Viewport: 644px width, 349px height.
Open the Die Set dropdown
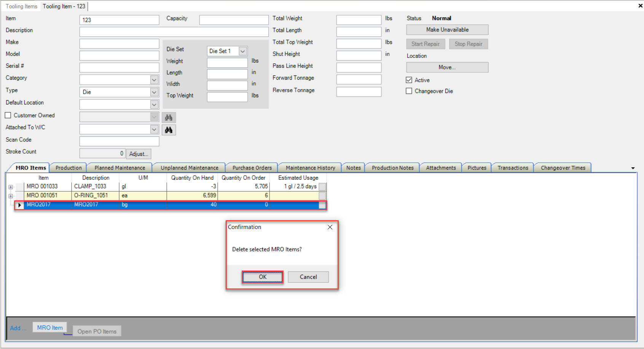(242, 51)
